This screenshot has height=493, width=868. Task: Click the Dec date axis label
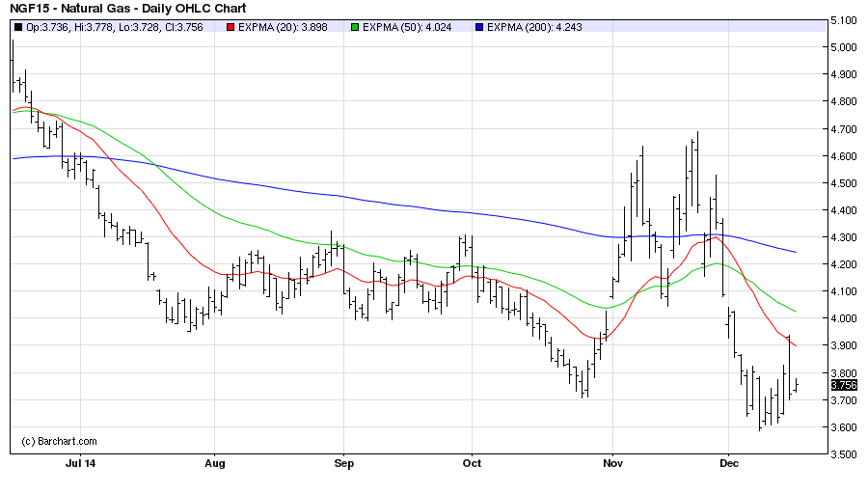tap(729, 463)
